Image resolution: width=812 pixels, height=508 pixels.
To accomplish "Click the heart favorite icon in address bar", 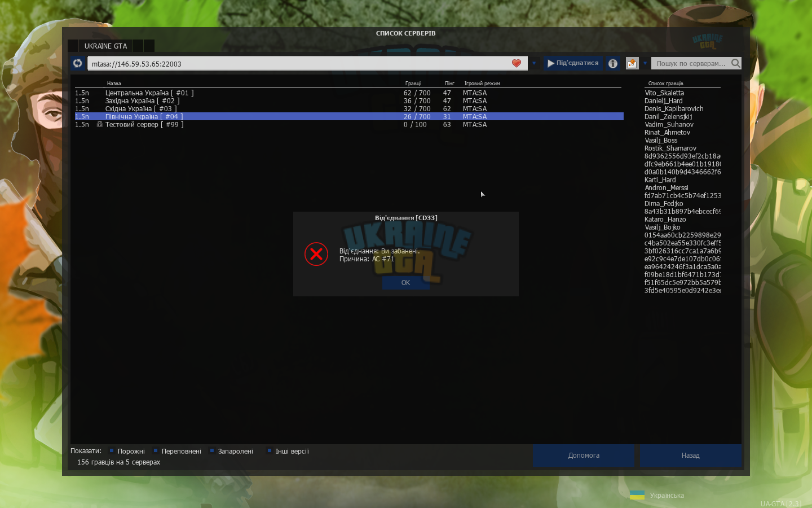I will pos(517,63).
